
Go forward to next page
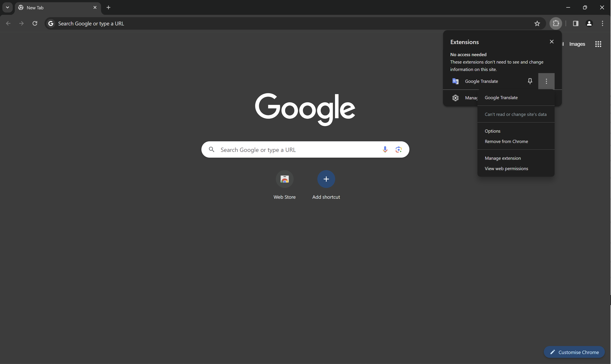tap(22, 23)
